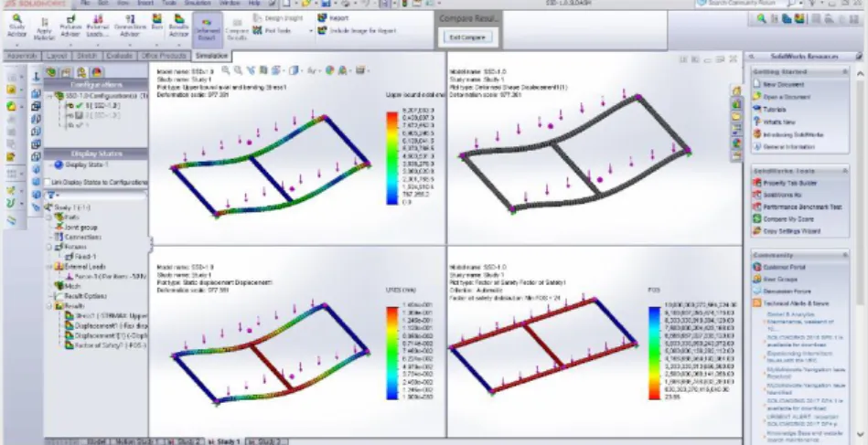
Task: Open the Simulation menu
Action: pos(198,4)
